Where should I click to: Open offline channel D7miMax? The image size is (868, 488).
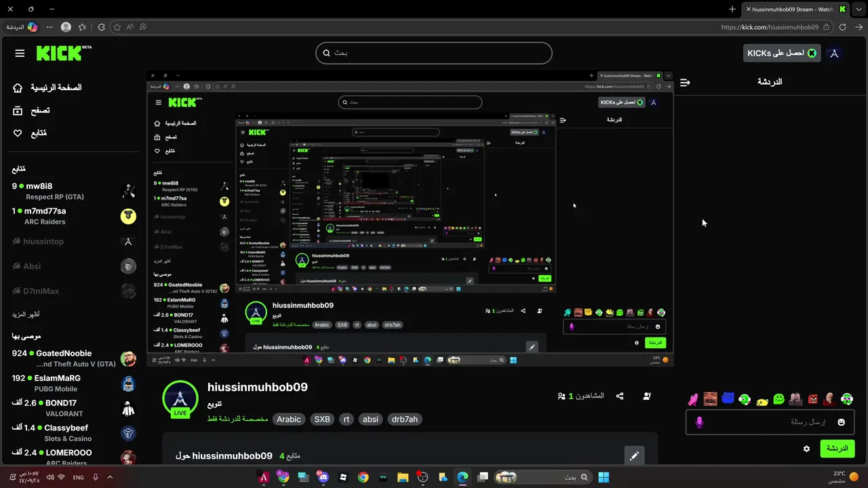click(x=75, y=291)
